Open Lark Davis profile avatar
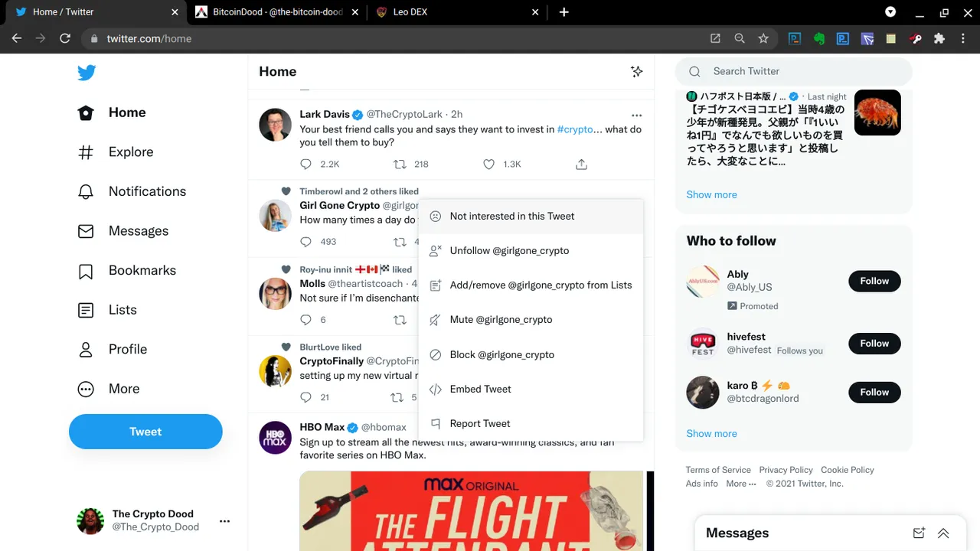Viewport: 980px width, 551px height. click(275, 125)
